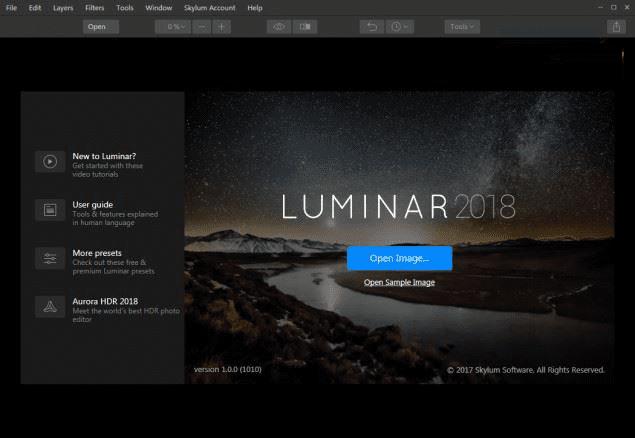Open the More presets link

pos(97,253)
